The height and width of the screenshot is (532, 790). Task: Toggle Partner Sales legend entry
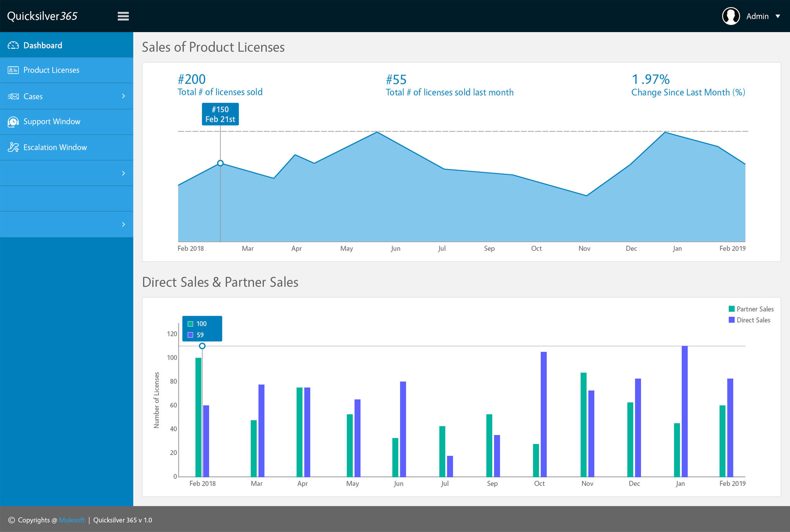point(751,309)
